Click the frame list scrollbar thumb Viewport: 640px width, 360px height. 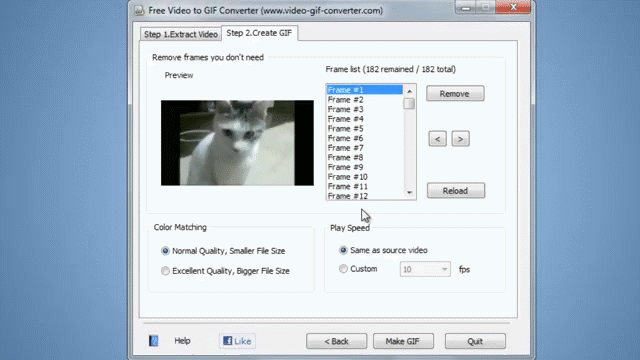point(409,103)
